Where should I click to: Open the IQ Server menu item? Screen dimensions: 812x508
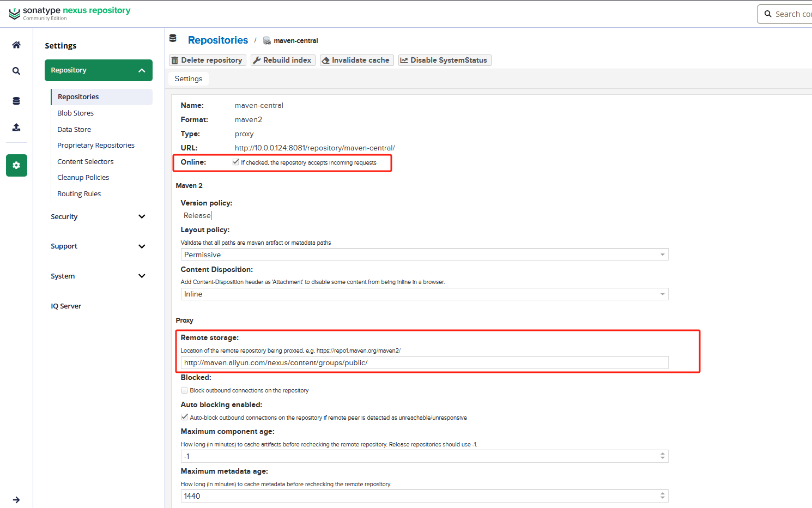(x=66, y=306)
